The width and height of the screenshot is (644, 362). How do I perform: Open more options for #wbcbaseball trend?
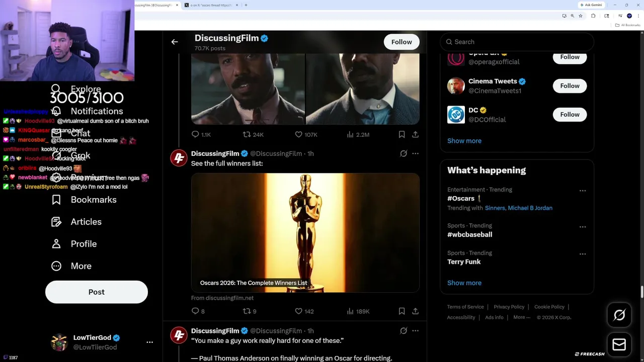583,227
